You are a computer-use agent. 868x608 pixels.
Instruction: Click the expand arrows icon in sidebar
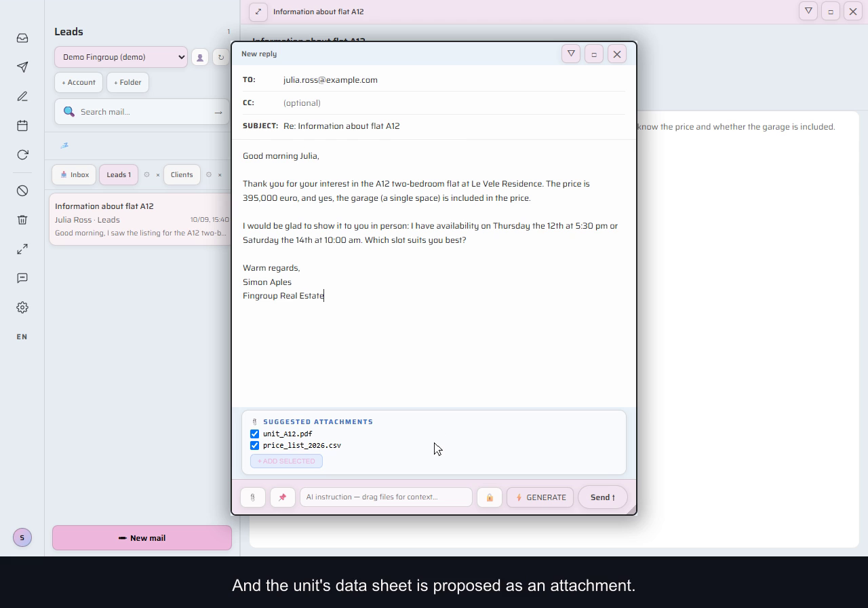tap(22, 249)
